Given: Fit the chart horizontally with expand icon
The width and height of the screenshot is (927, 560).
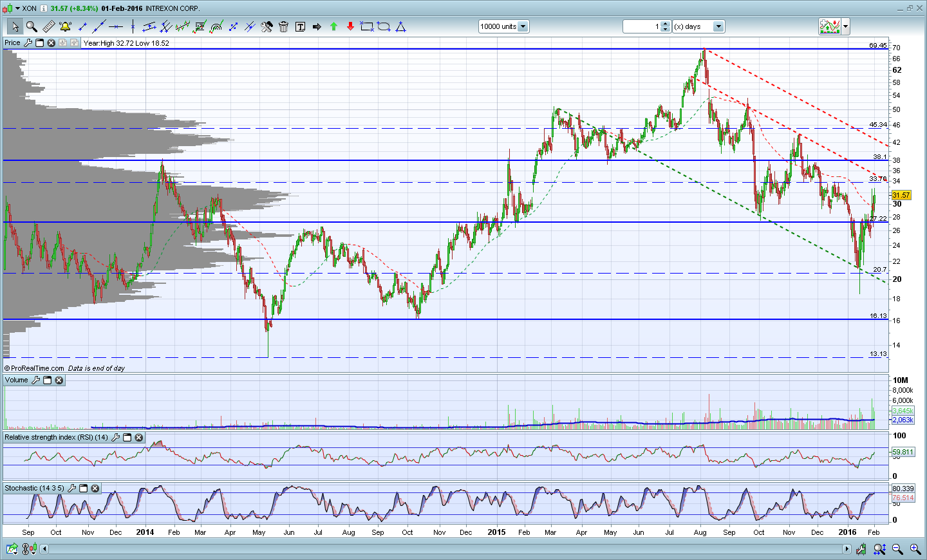Looking at the screenshot, I should pyautogui.click(x=879, y=549).
